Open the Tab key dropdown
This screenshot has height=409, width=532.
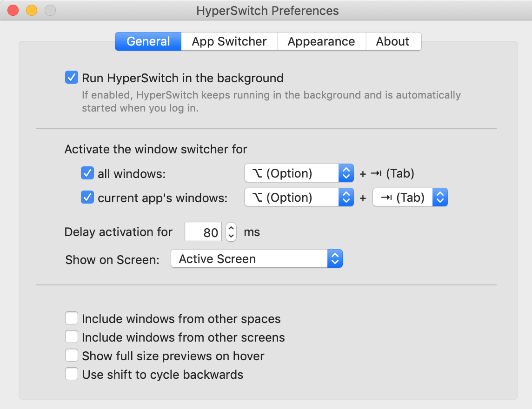pyautogui.click(x=410, y=198)
